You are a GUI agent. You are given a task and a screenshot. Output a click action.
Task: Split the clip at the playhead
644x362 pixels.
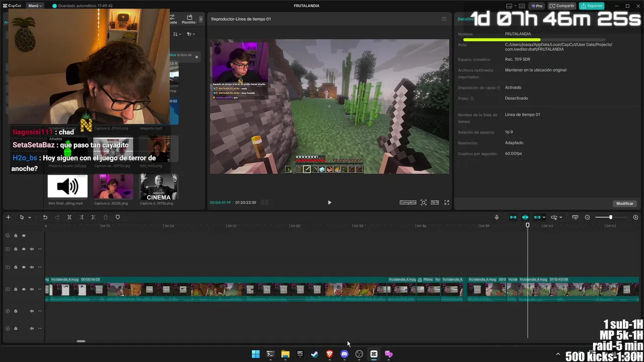tap(69, 217)
